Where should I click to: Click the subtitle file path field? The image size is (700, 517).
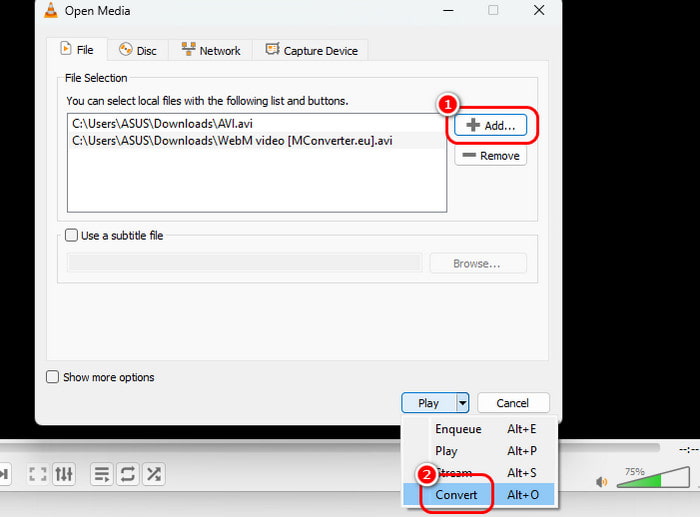(245, 263)
